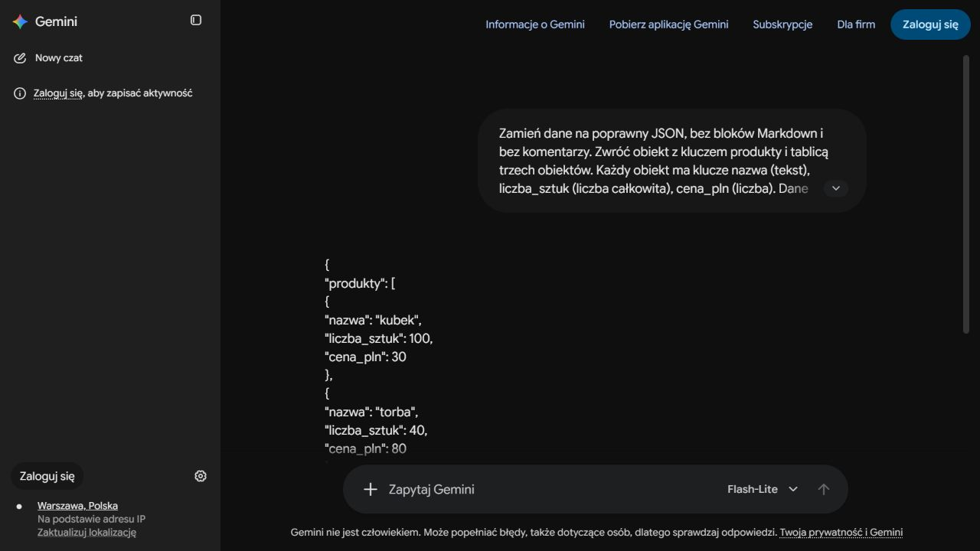Click the plus icon to add attachment
Screen dimensions: 980x551
click(x=371, y=489)
